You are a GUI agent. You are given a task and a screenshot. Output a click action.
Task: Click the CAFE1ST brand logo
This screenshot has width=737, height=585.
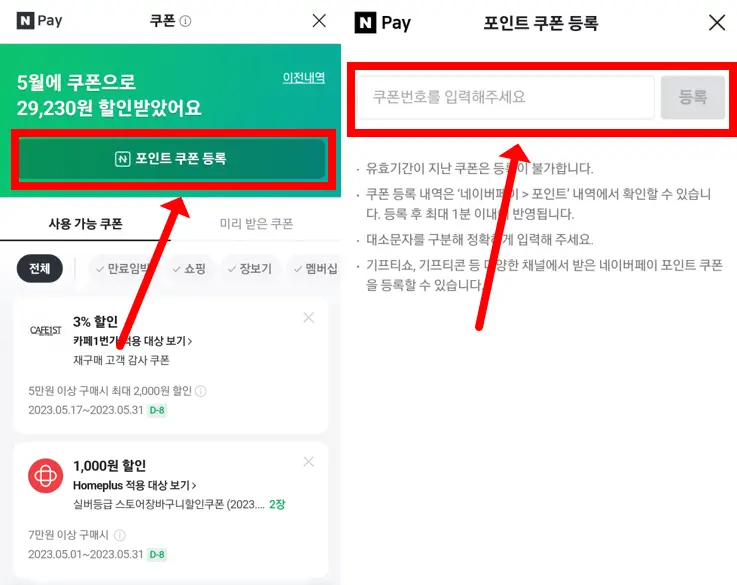coord(46,331)
